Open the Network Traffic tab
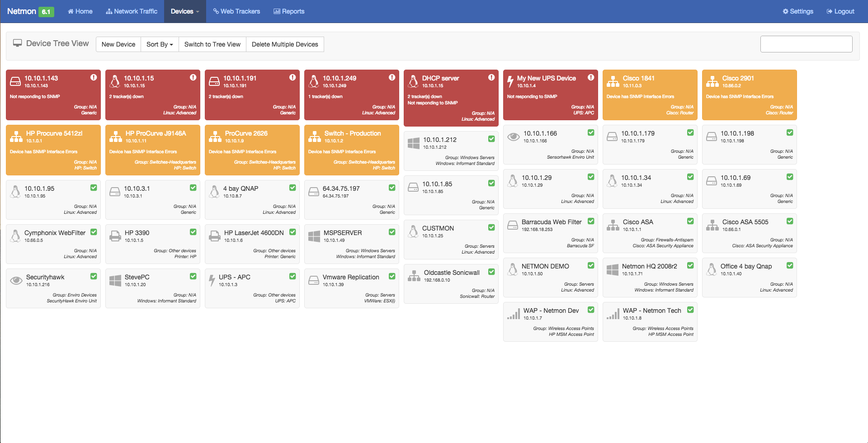 click(x=132, y=11)
